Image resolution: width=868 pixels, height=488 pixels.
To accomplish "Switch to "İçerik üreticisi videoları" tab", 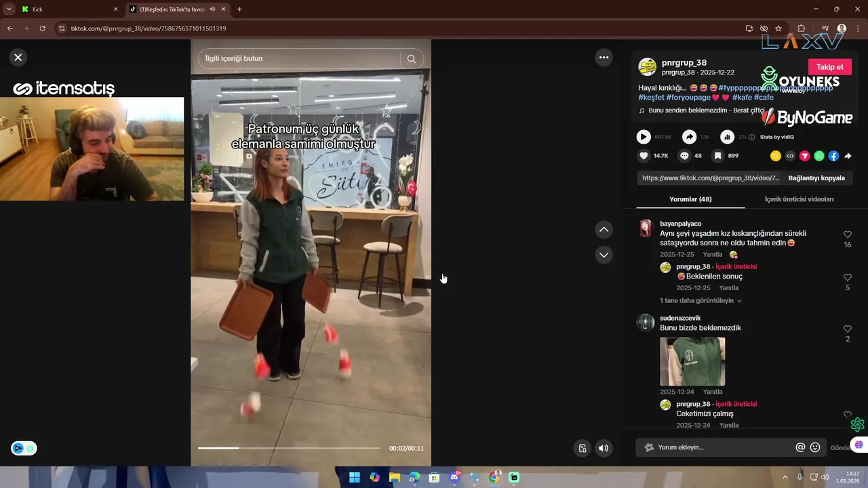I will pos(799,199).
